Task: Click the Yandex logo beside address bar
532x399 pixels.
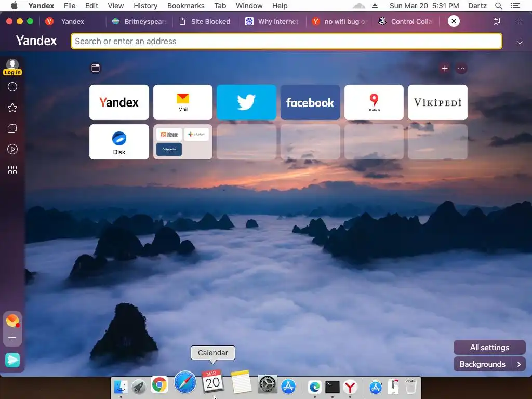Action: (36, 41)
